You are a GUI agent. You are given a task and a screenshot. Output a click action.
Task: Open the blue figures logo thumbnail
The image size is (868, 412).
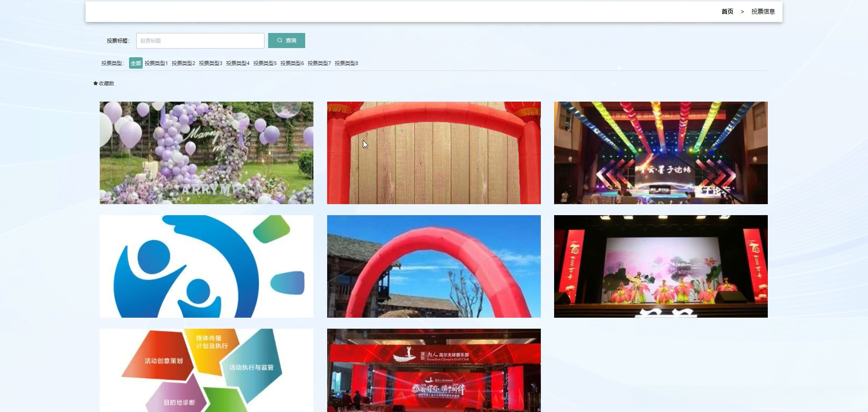(206, 266)
